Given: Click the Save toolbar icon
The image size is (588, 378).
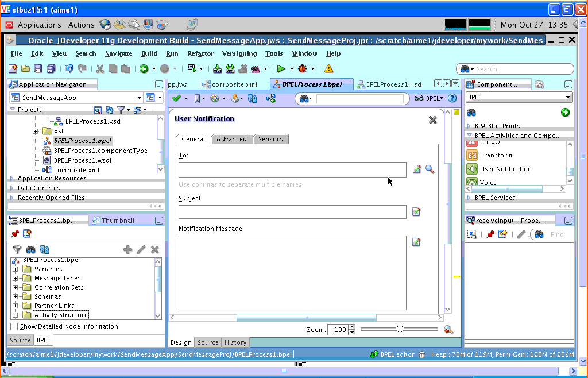Looking at the screenshot, I should pyautogui.click(x=38, y=68).
